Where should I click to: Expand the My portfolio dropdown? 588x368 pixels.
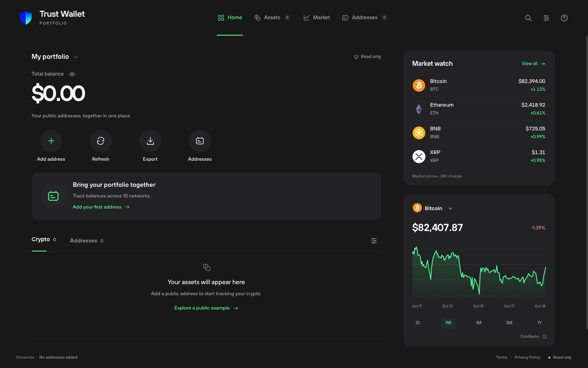point(55,57)
